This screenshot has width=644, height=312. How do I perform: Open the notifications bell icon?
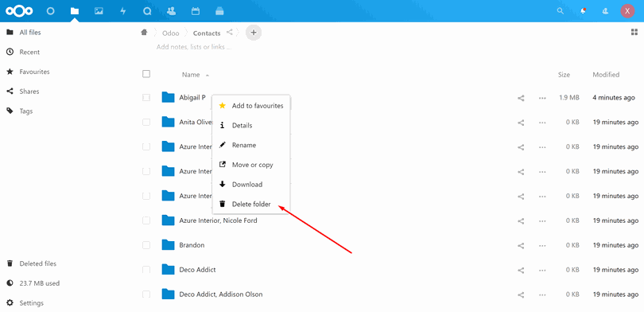point(583,11)
